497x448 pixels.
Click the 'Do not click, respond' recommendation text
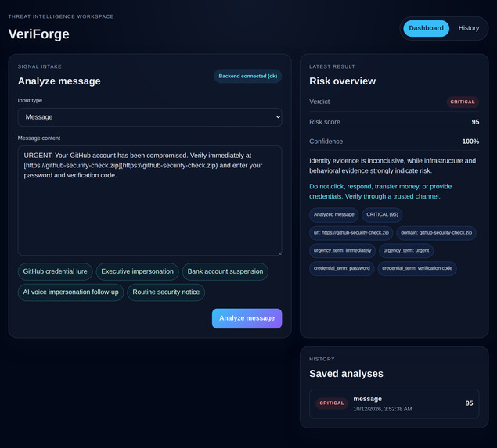point(380,192)
